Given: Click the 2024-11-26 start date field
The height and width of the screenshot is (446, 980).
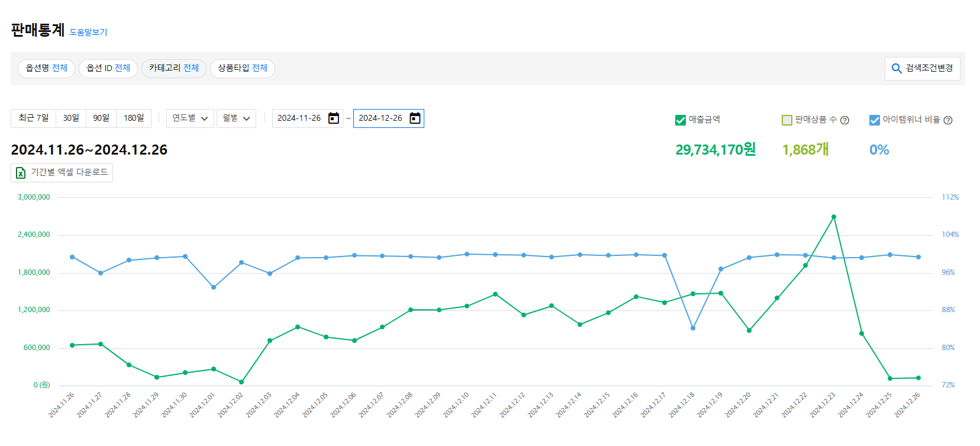Looking at the screenshot, I should [299, 118].
